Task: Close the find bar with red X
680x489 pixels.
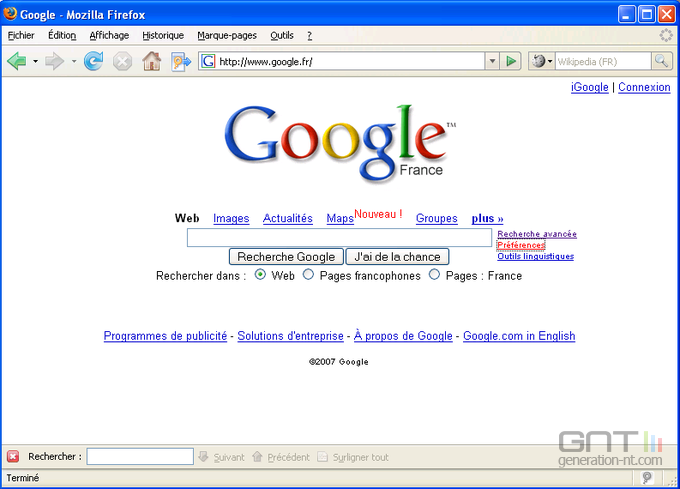Action: pyautogui.click(x=13, y=456)
